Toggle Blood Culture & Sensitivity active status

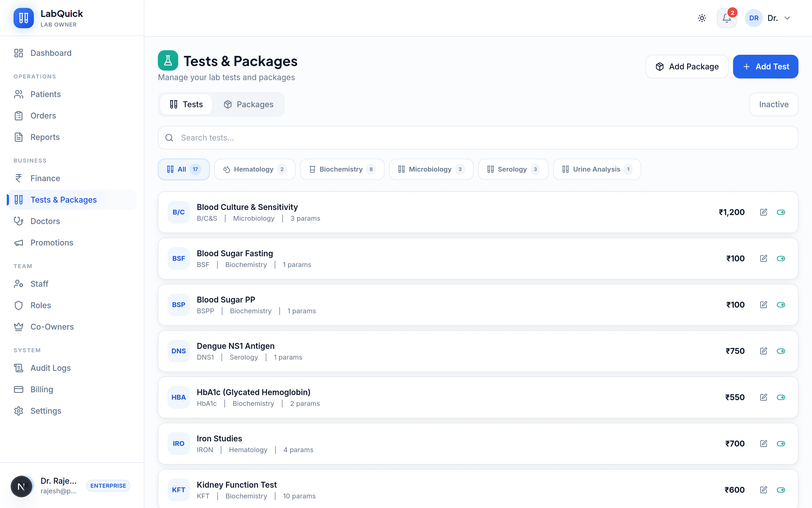click(781, 212)
